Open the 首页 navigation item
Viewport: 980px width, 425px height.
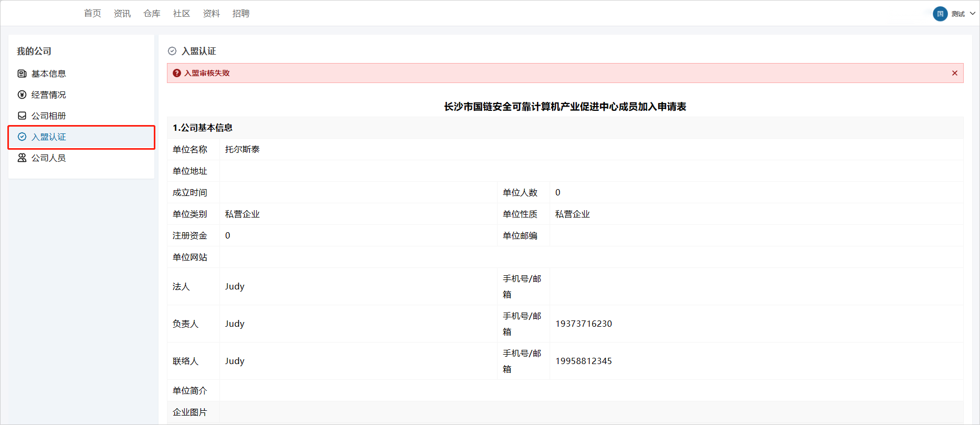click(x=92, y=14)
